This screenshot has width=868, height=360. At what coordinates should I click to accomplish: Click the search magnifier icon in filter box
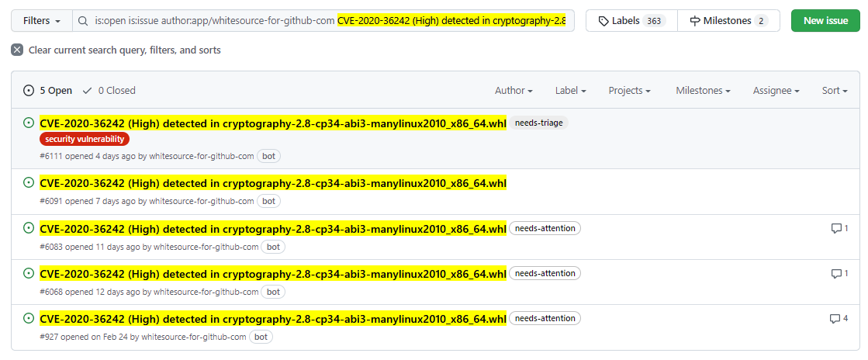[x=83, y=21]
